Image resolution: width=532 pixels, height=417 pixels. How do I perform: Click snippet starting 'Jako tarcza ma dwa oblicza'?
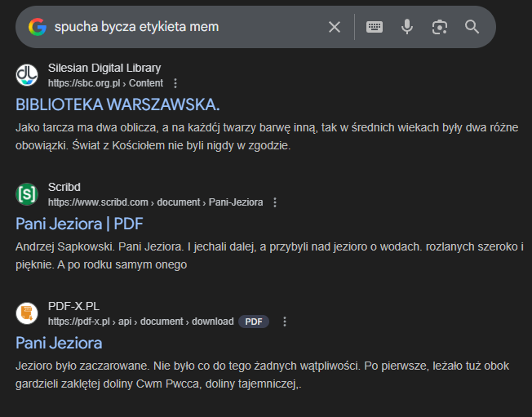267,136
